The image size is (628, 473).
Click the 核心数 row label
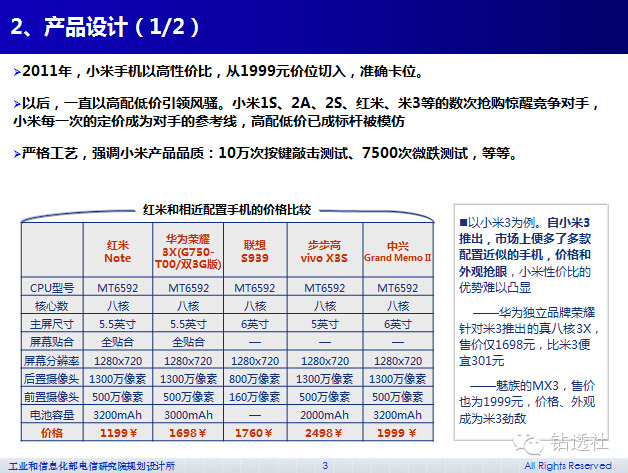point(52,306)
